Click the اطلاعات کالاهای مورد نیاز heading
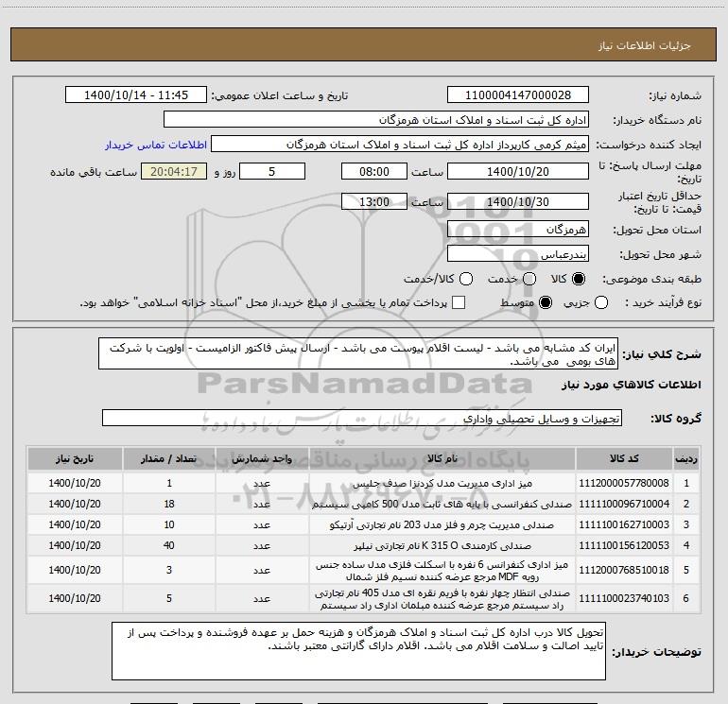The image size is (728, 704). [x=632, y=385]
